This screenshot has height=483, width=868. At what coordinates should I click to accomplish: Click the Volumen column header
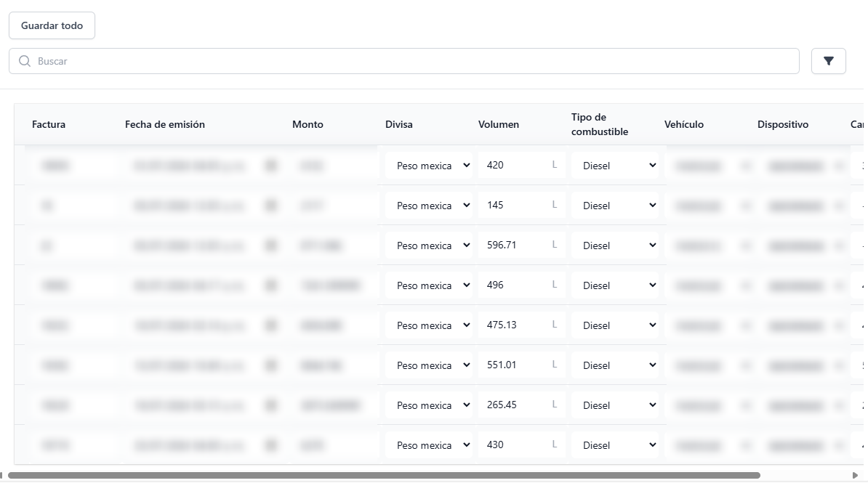coord(499,124)
